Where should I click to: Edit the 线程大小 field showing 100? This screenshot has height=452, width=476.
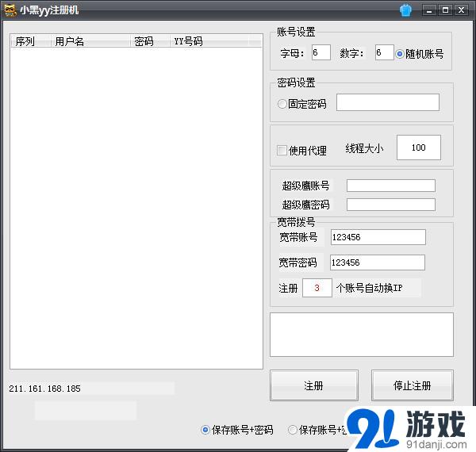pyautogui.click(x=419, y=147)
